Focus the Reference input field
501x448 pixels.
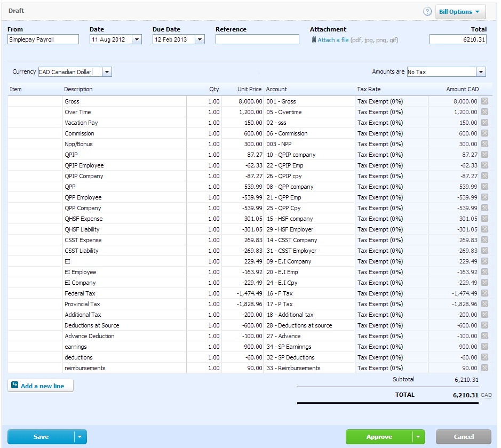click(257, 39)
